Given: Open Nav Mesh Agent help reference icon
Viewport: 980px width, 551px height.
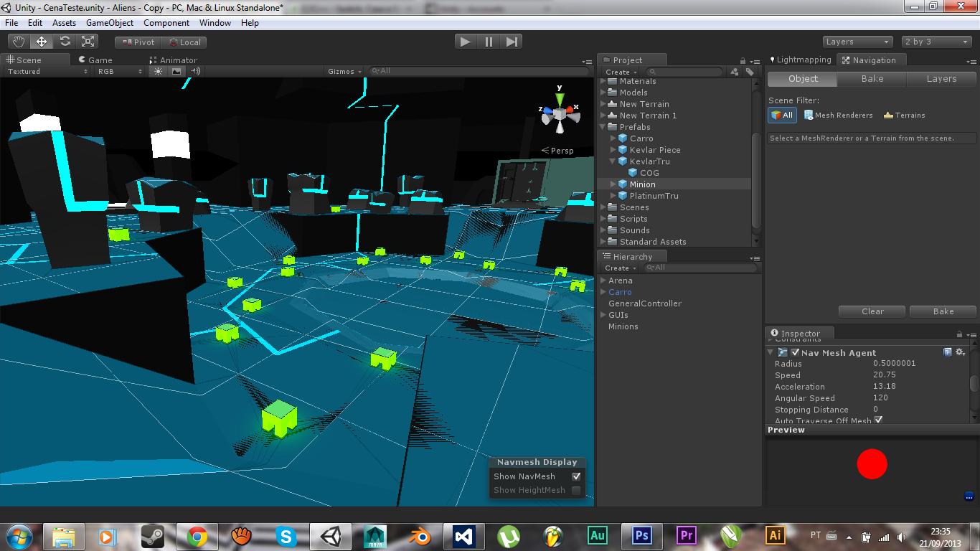Looking at the screenshot, I should tap(948, 352).
